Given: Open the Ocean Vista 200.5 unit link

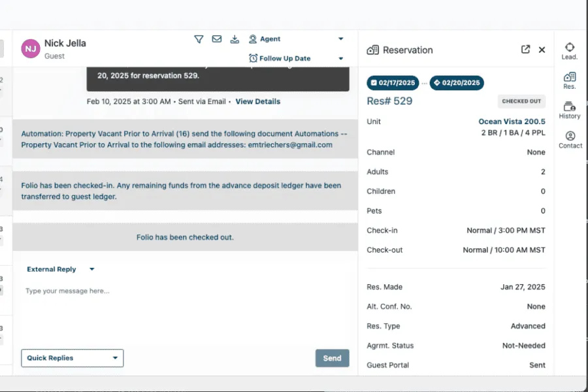Looking at the screenshot, I should point(512,122).
